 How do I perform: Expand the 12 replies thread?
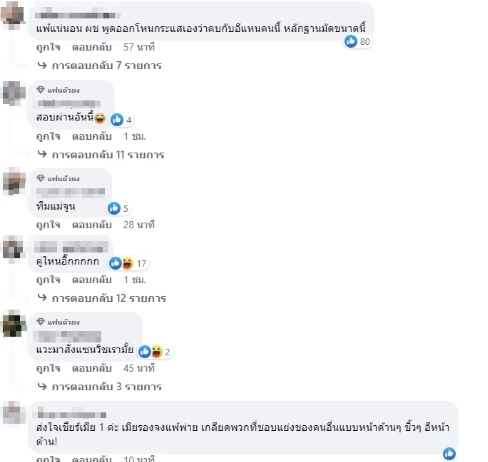(102, 298)
